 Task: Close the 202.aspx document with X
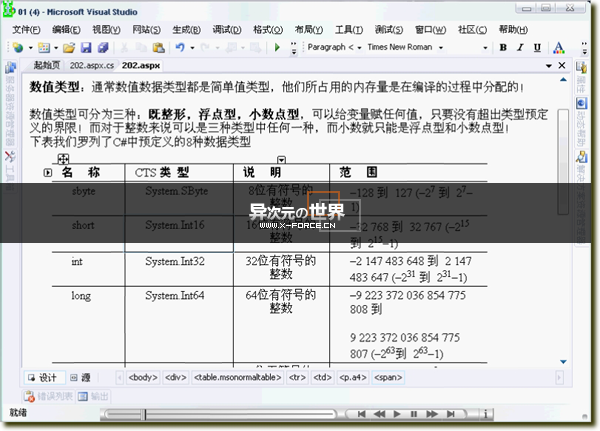click(562, 65)
